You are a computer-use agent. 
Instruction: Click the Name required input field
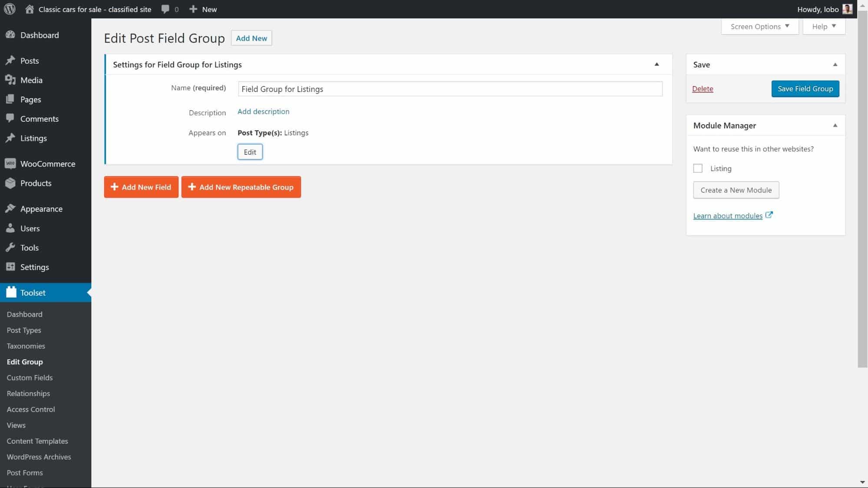pos(449,88)
